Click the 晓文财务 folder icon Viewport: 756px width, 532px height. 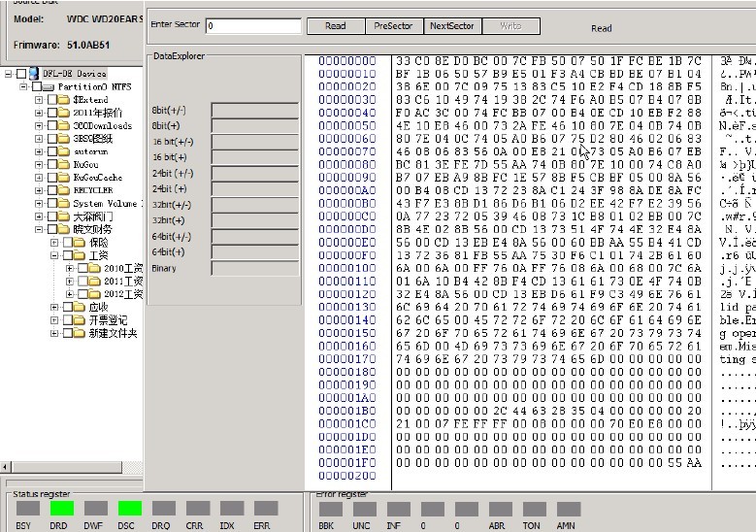coord(64,229)
